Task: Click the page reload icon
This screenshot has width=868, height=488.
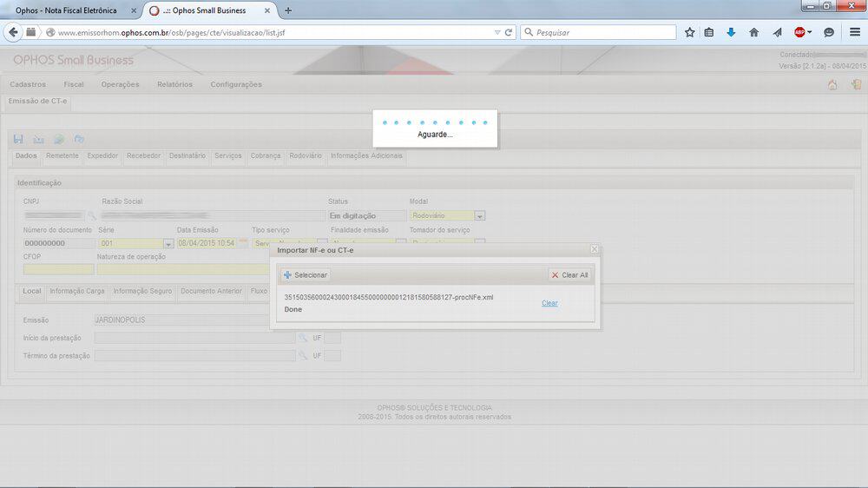Action: coord(509,32)
